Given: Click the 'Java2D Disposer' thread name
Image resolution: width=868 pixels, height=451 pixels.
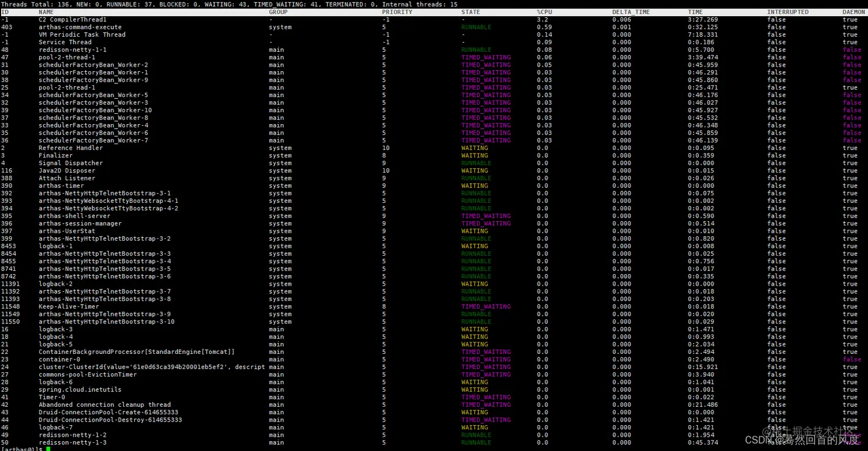Looking at the screenshot, I should 67,171.
